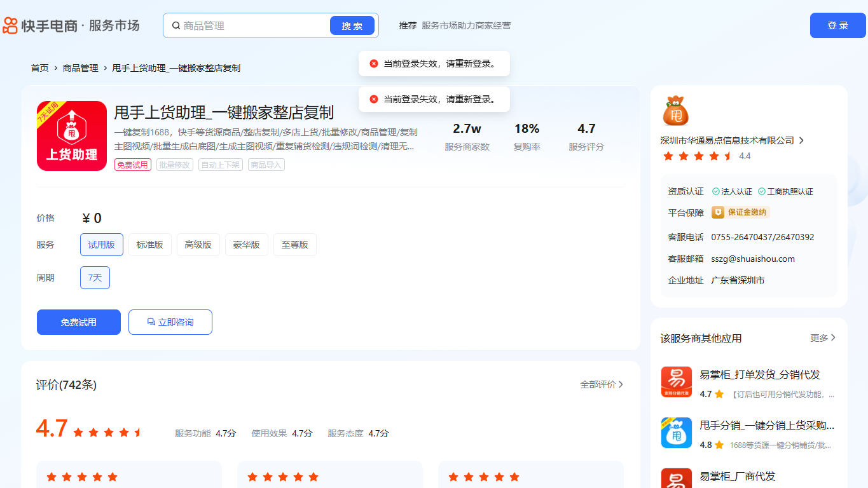Viewport: 868px width, 488px height.
Task: Pick the 至尊版 service option
Action: [x=295, y=245]
